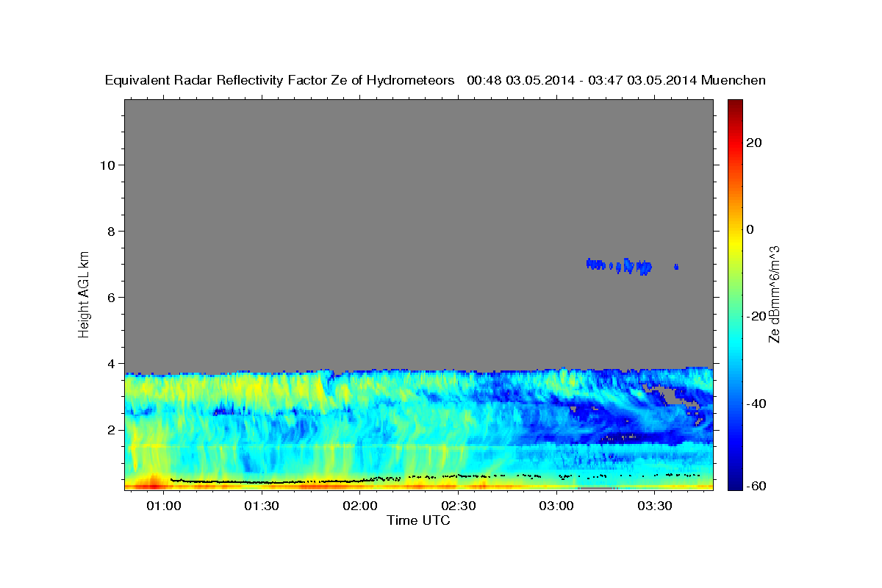Viewport: 882px width, 588px height.
Task: Select the 01:00 time tick label
Action: [164, 506]
